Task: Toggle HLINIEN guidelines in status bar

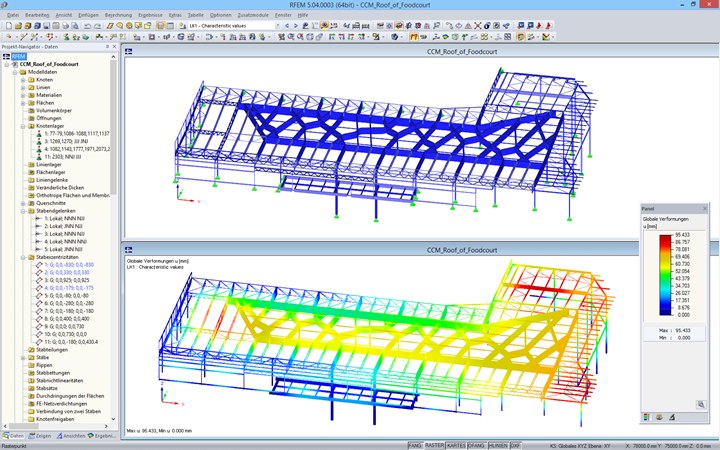Action: tap(498, 446)
